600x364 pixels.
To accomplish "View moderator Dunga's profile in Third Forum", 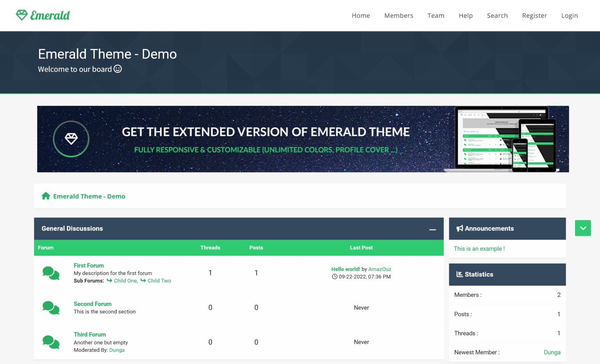I will (117, 350).
